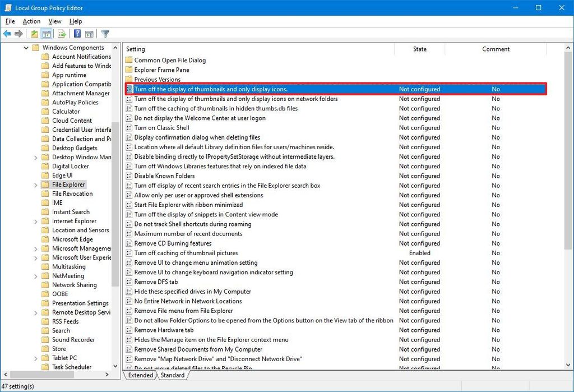Click the Filter icon

[x=105, y=34]
